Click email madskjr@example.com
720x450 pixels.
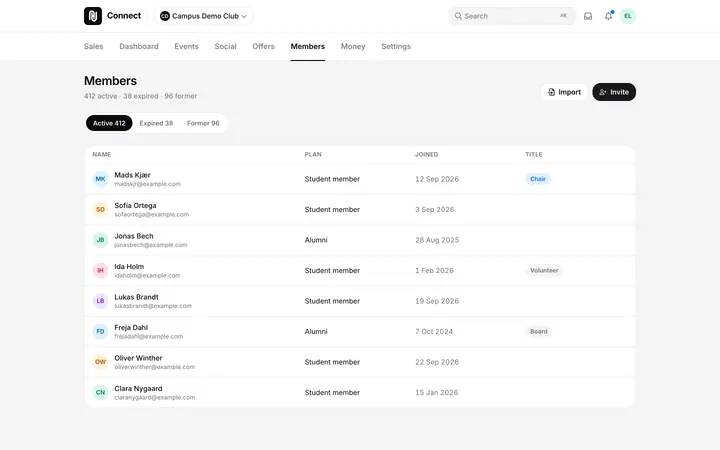coord(147,184)
